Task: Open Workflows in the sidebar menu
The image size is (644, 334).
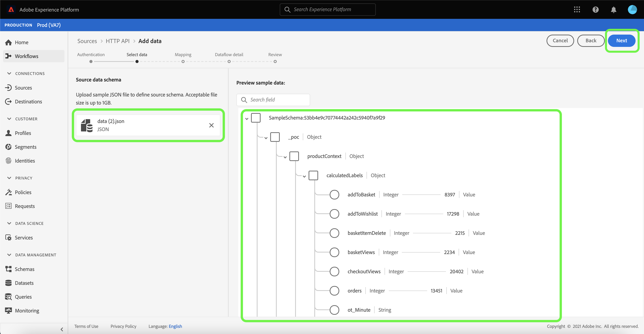Action: tap(26, 56)
